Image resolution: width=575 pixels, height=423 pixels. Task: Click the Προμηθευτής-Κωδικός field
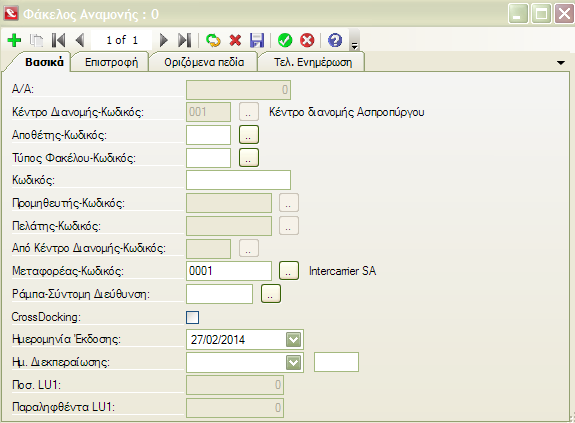click(229, 203)
